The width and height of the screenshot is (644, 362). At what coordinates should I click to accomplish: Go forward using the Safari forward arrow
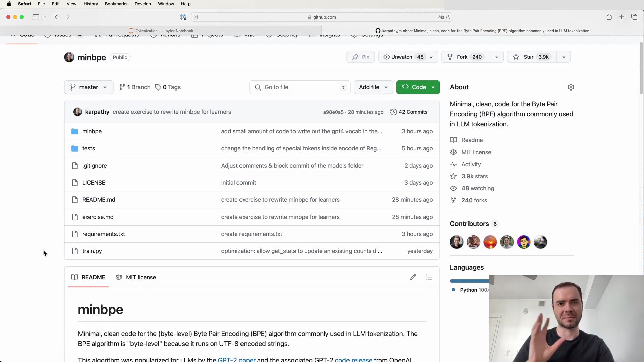pos(68,17)
